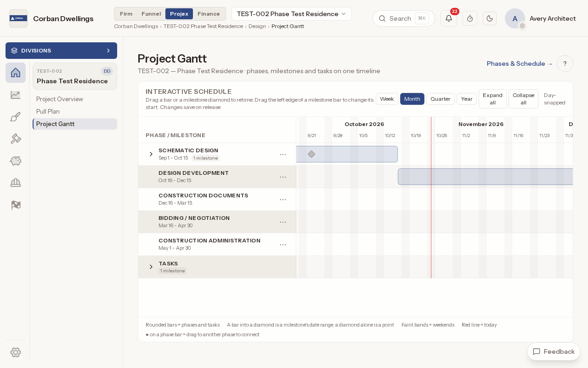The height and width of the screenshot is (368, 588).
Task: Open the settings gear in the sidebar
Action: pyautogui.click(x=16, y=352)
